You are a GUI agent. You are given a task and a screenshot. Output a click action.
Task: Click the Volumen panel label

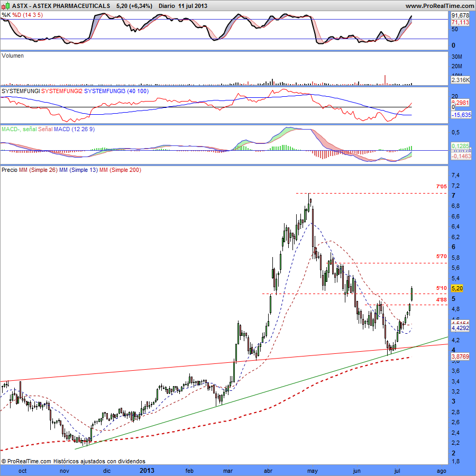[13, 56]
